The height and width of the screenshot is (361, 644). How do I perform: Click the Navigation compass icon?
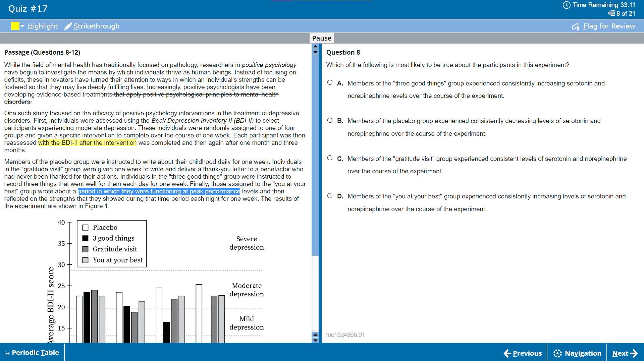557,353
